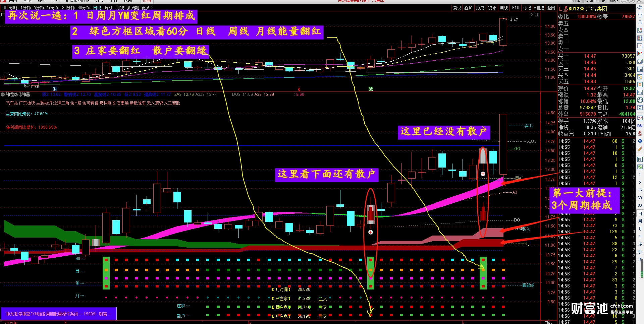This screenshot has height=324, width=644.
Task: Select the 月线 timeframe tab
Action: 120,8
